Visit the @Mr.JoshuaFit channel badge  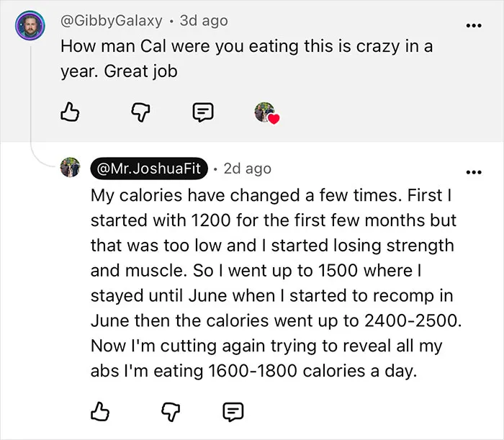tap(149, 169)
